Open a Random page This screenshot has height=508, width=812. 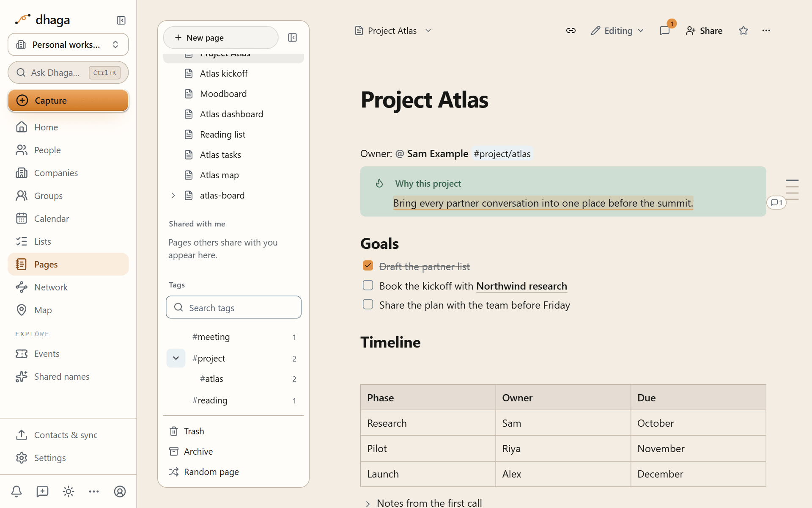(x=233, y=472)
